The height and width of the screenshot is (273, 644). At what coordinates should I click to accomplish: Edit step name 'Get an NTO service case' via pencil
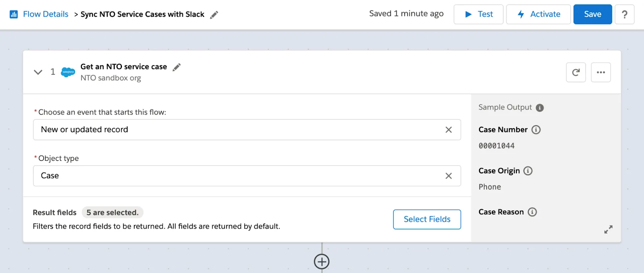coord(176,67)
